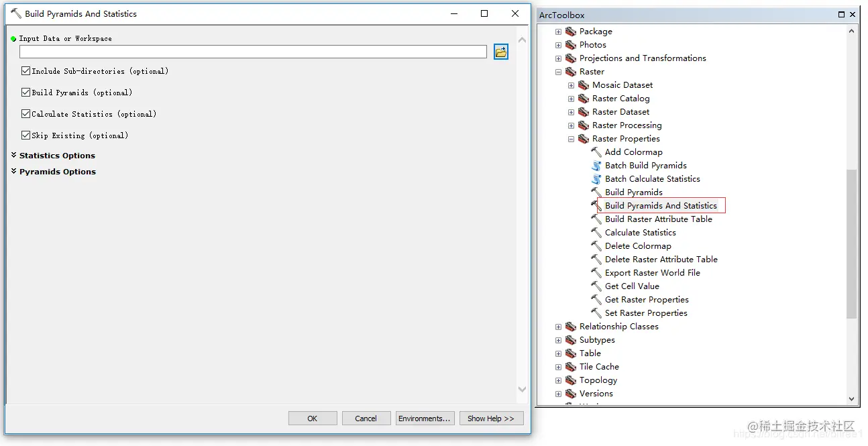Image resolution: width=868 pixels, height=446 pixels.
Task: Select the Raster Properties toolset icon
Action: (584, 139)
